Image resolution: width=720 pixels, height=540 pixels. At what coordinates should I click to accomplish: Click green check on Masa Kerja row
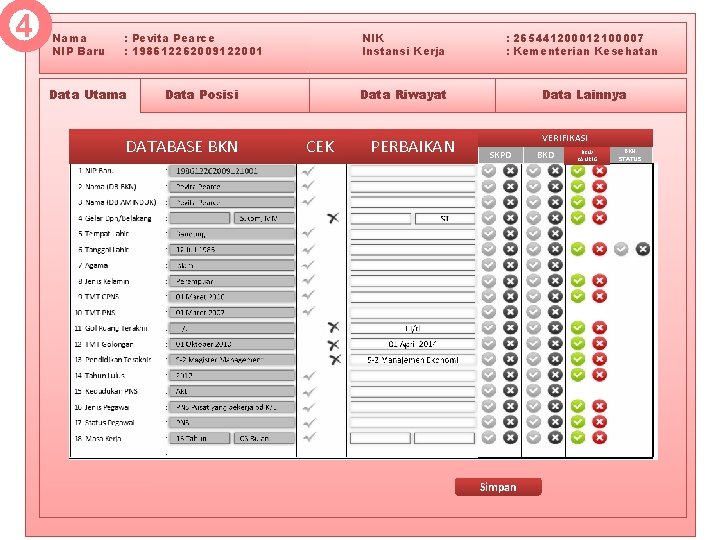pos(578,438)
